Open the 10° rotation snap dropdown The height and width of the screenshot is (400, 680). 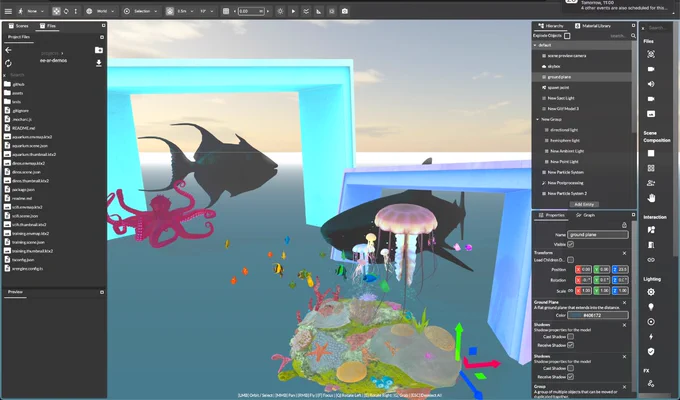(x=206, y=11)
